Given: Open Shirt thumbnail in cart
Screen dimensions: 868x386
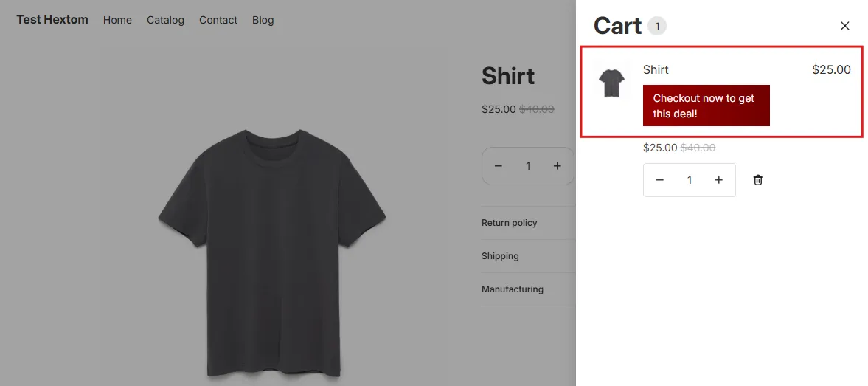Looking at the screenshot, I should [611, 82].
